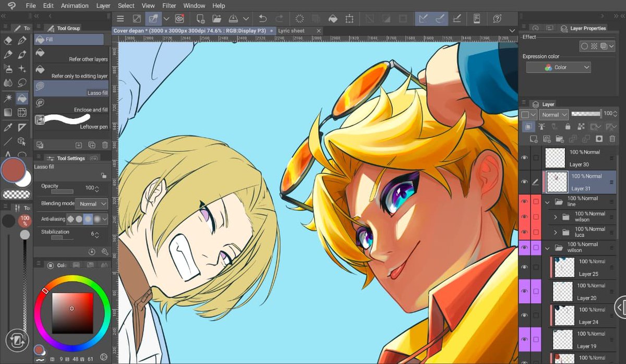Select the Decoration sparkle tool

point(22,68)
